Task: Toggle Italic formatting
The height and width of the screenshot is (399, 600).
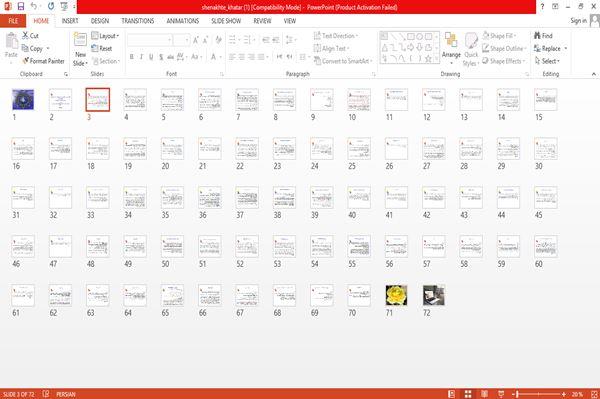Action: [x=141, y=57]
